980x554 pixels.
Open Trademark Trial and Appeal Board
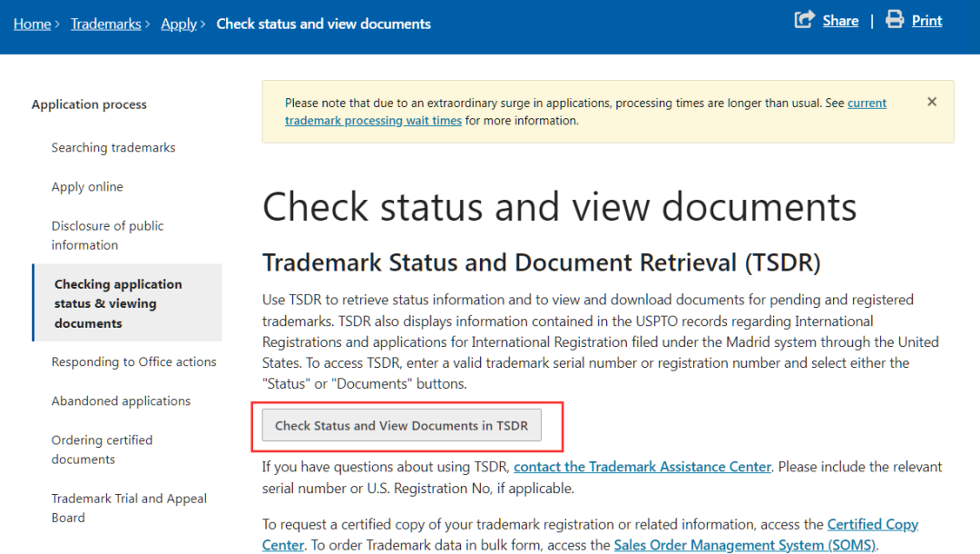[129, 508]
